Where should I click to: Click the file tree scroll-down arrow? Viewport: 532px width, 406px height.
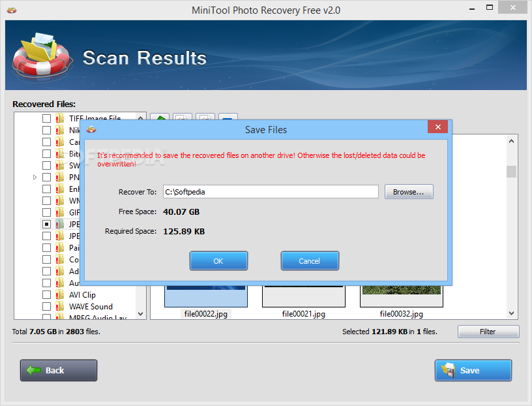coord(140,313)
